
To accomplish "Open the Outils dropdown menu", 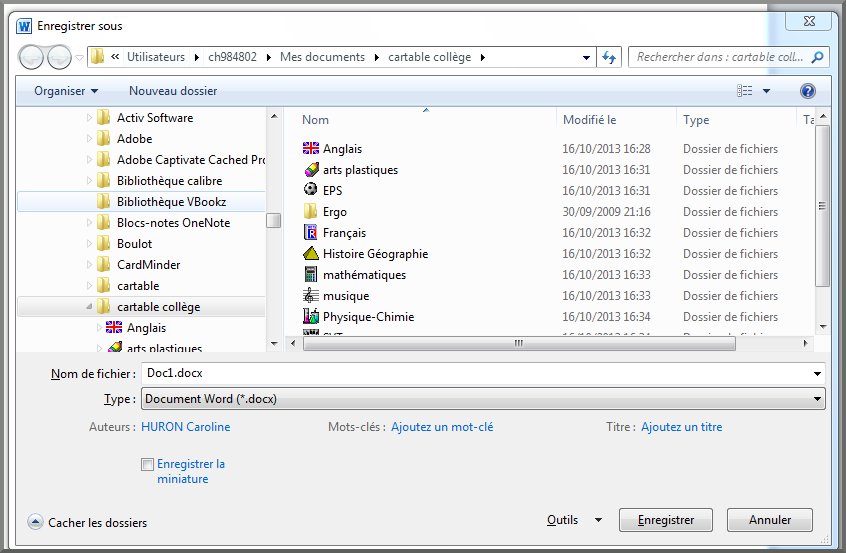I will click(574, 520).
